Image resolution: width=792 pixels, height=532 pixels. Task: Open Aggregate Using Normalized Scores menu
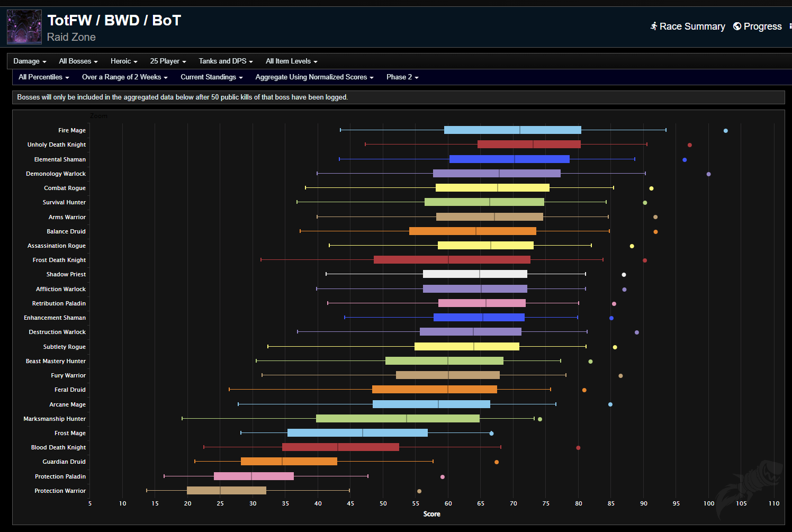314,77
